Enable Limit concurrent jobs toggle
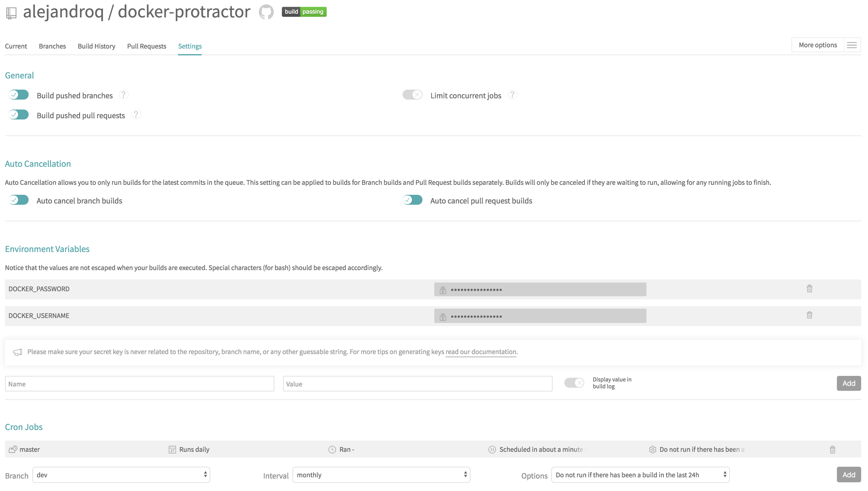The image size is (868, 491). tap(412, 95)
